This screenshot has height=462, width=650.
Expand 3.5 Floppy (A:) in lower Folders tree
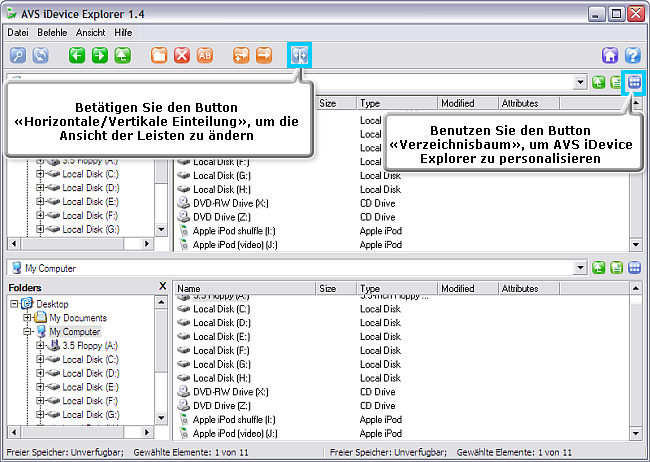pyautogui.click(x=40, y=345)
